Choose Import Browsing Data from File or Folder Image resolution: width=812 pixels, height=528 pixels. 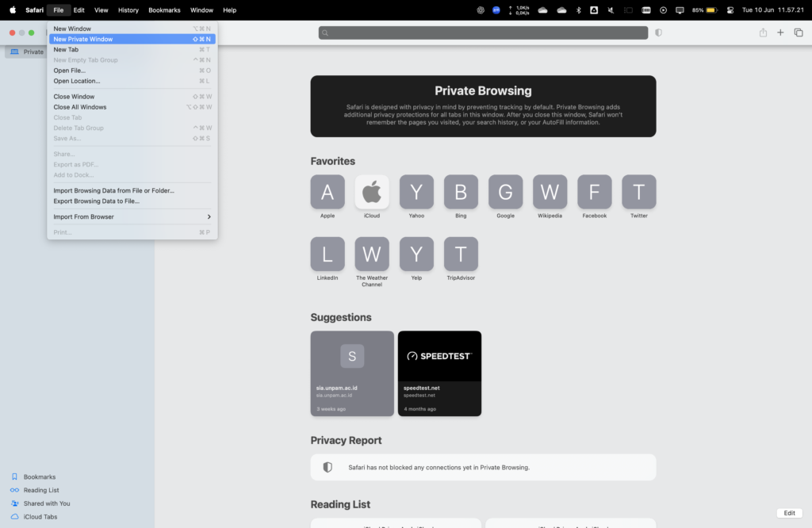[132, 190]
